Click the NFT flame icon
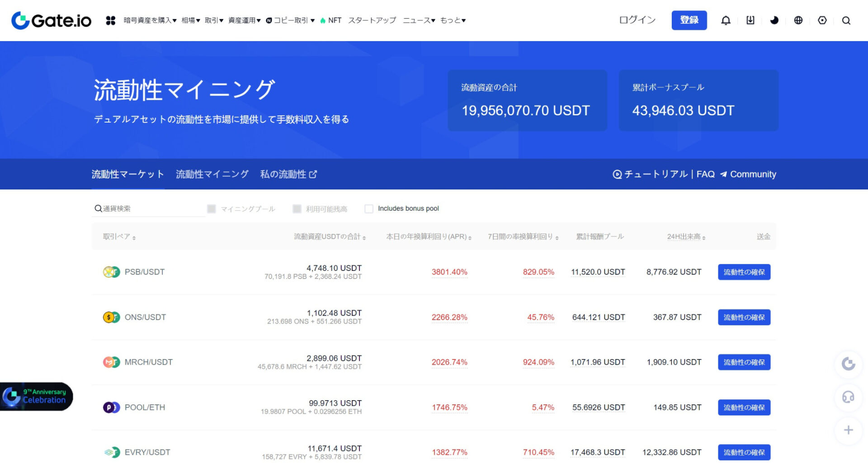The width and height of the screenshot is (868, 468). [x=323, y=20]
